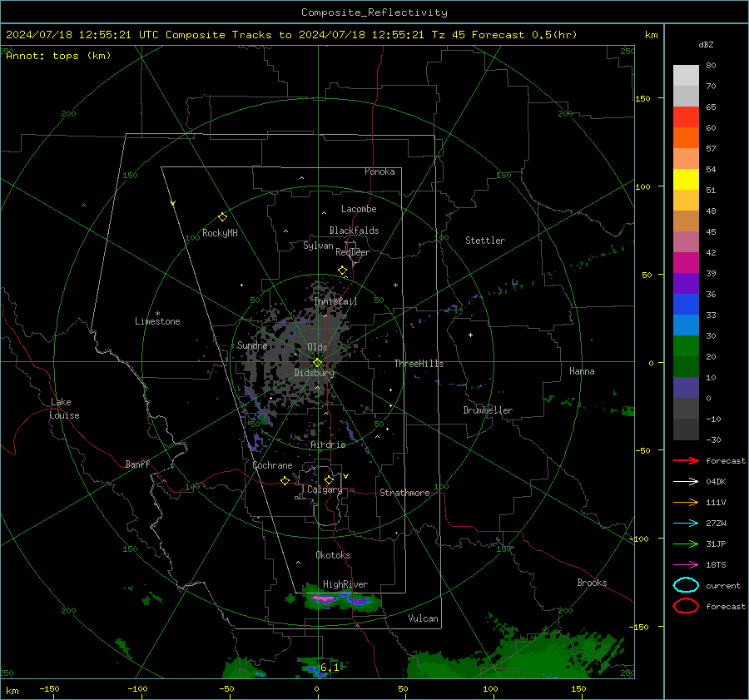Screen dimensions: 749x700
Task: Click the 30 dBZ green color swatch
Action: coord(686,345)
